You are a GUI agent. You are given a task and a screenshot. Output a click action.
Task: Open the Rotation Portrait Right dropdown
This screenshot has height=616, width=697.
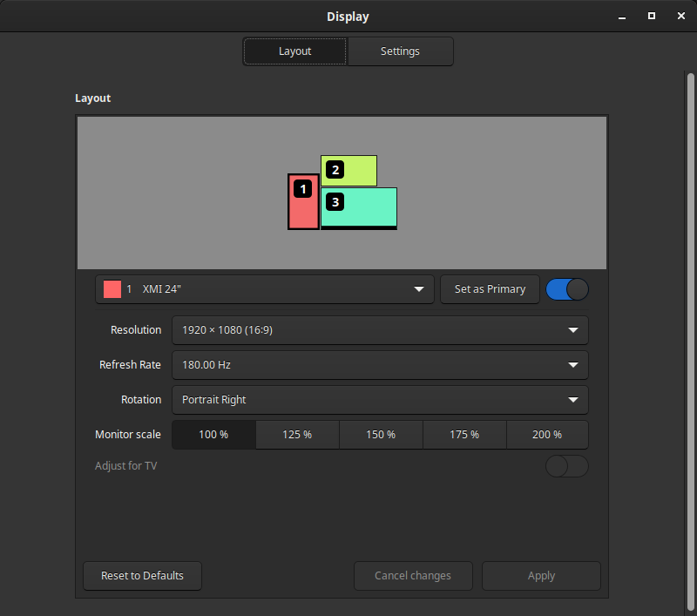[x=380, y=400]
